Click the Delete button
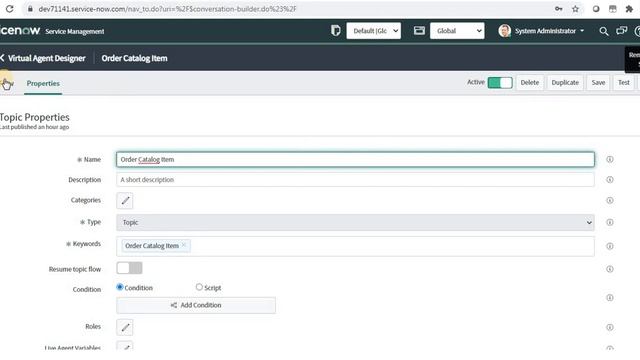The width and height of the screenshot is (640, 360). tap(530, 83)
